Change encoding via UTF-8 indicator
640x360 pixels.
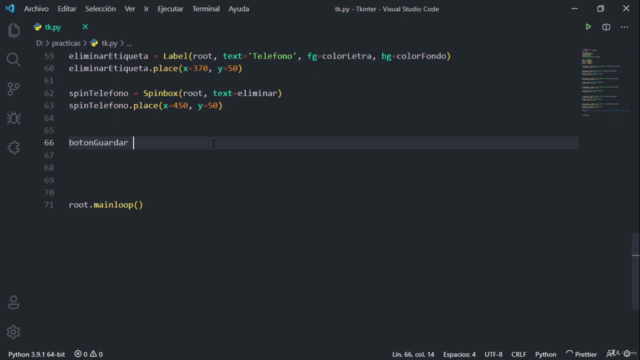pos(493,354)
